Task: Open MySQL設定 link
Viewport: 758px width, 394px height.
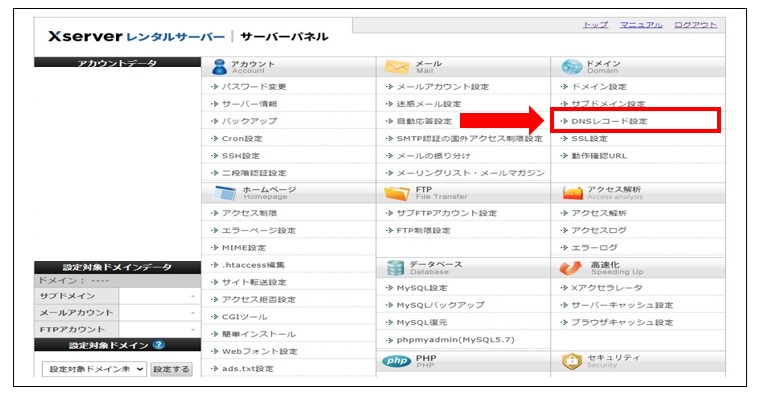Action: click(422, 288)
